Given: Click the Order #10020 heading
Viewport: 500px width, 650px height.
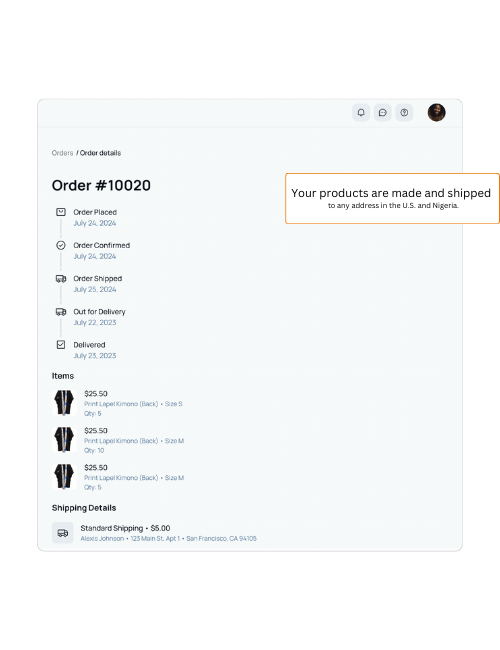Looking at the screenshot, I should (x=101, y=185).
